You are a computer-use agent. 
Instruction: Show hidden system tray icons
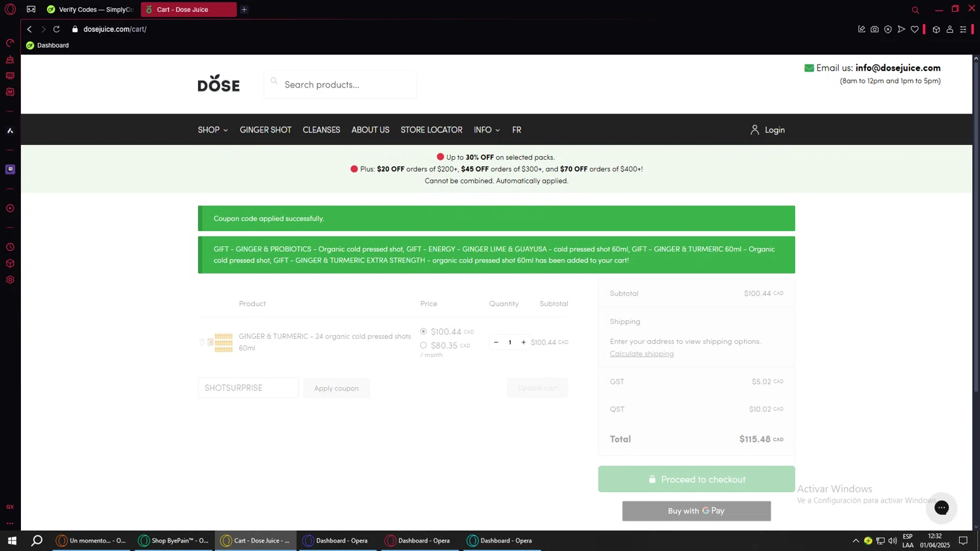856,541
